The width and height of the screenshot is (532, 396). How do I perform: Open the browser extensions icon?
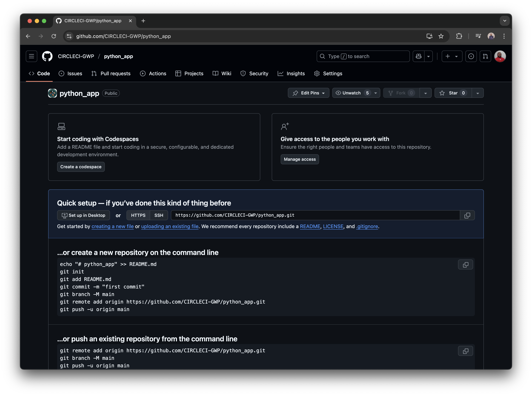(x=459, y=36)
